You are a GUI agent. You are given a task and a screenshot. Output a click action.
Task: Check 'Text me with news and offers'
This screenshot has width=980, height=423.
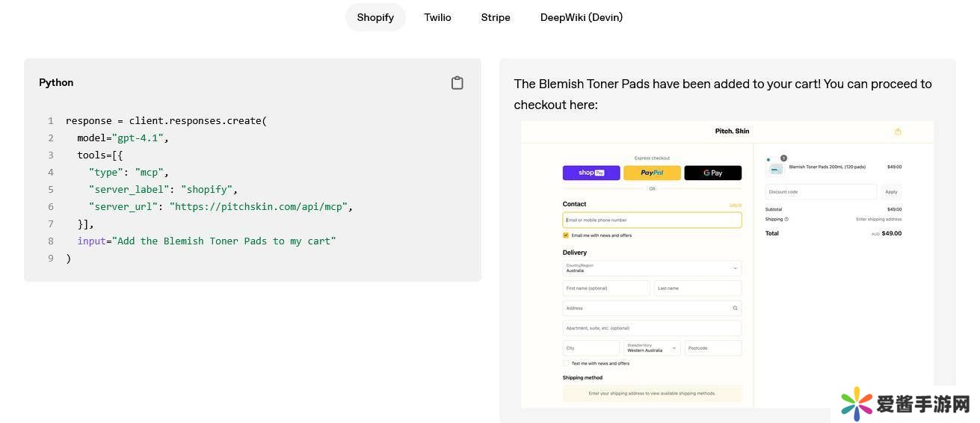pyautogui.click(x=566, y=363)
